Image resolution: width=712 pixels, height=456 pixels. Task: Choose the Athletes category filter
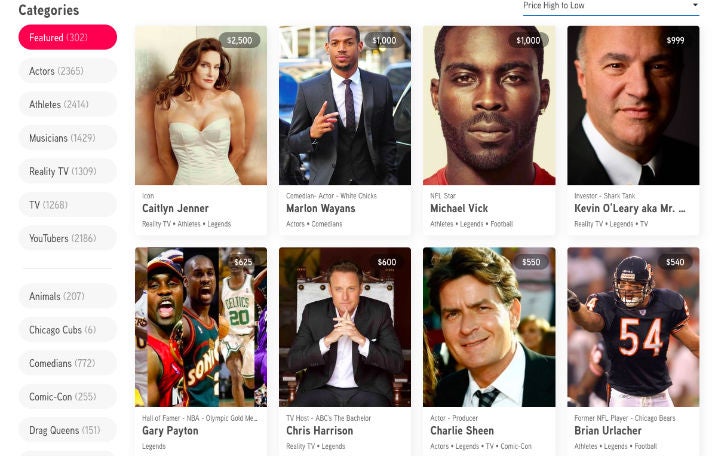(68, 104)
